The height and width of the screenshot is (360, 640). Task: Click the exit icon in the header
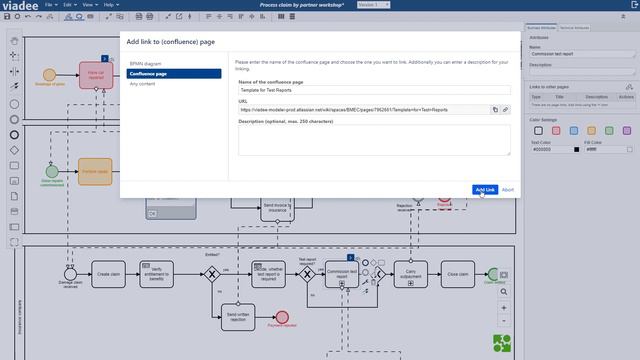click(x=634, y=5)
